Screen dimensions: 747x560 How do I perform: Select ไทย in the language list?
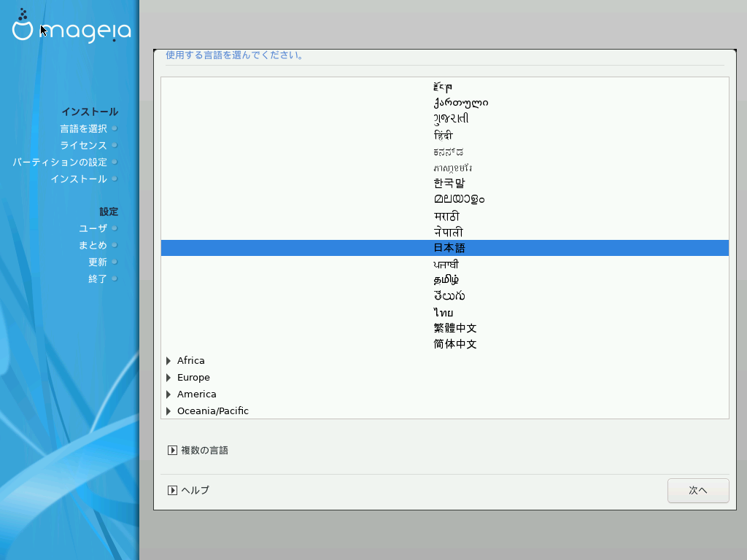pos(445,312)
